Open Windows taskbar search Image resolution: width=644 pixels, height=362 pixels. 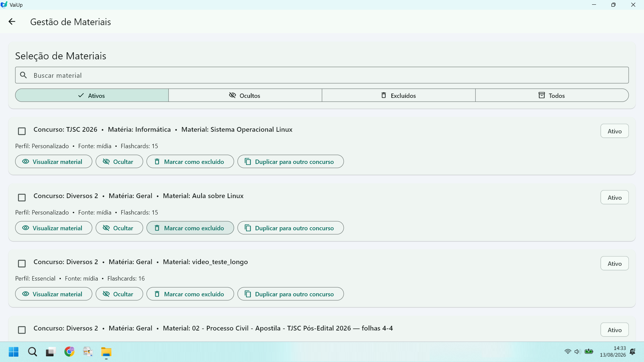click(33, 352)
